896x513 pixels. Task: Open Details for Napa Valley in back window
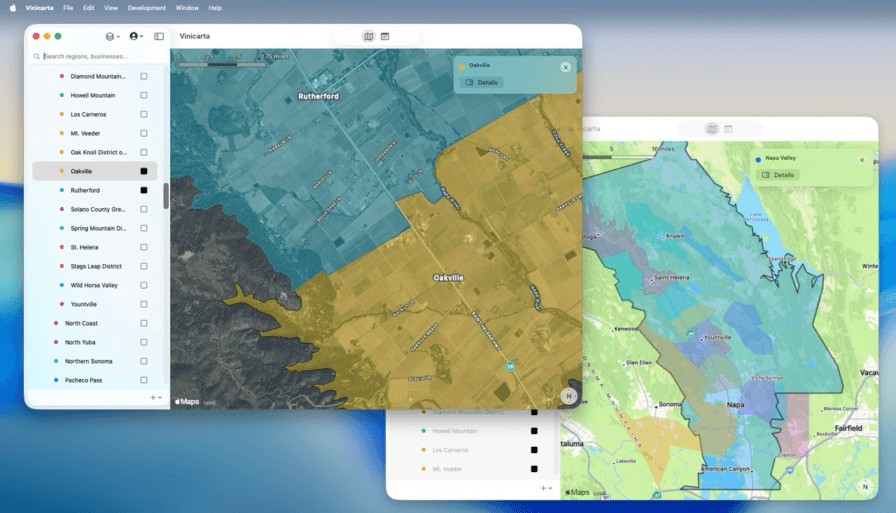[x=778, y=175]
